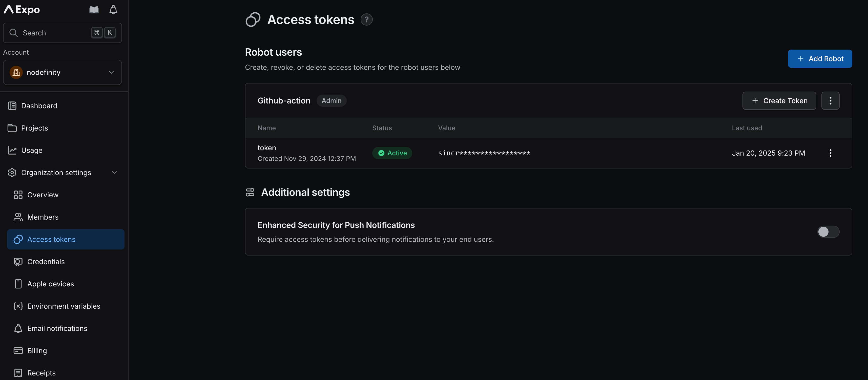This screenshot has height=380, width=868.
Task: Go to Dashboard in sidebar
Action: (39, 106)
